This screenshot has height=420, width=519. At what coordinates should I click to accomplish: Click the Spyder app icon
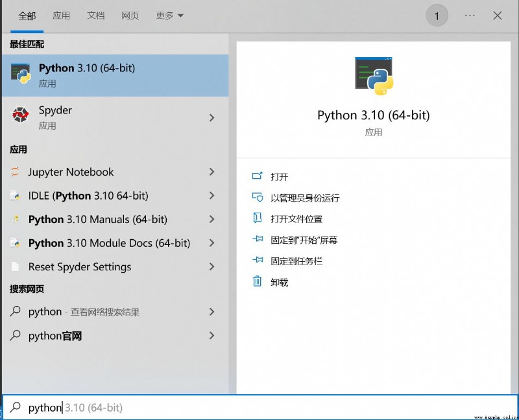[21, 115]
